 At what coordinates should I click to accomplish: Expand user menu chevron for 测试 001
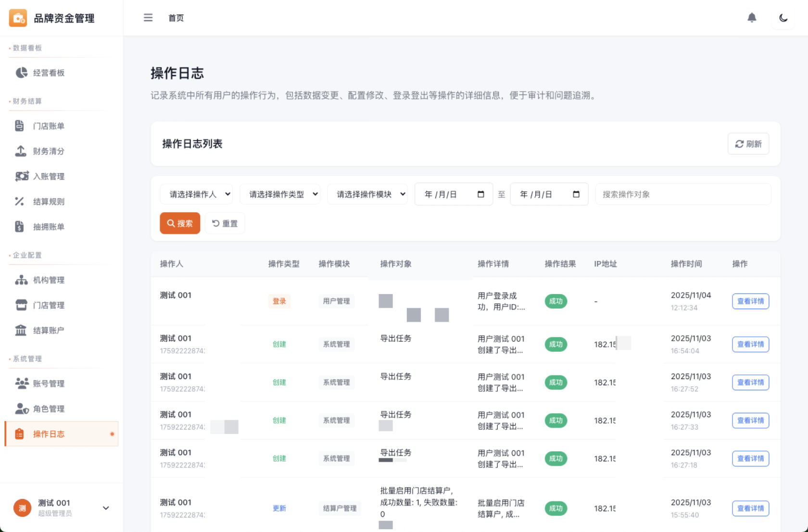(106, 508)
